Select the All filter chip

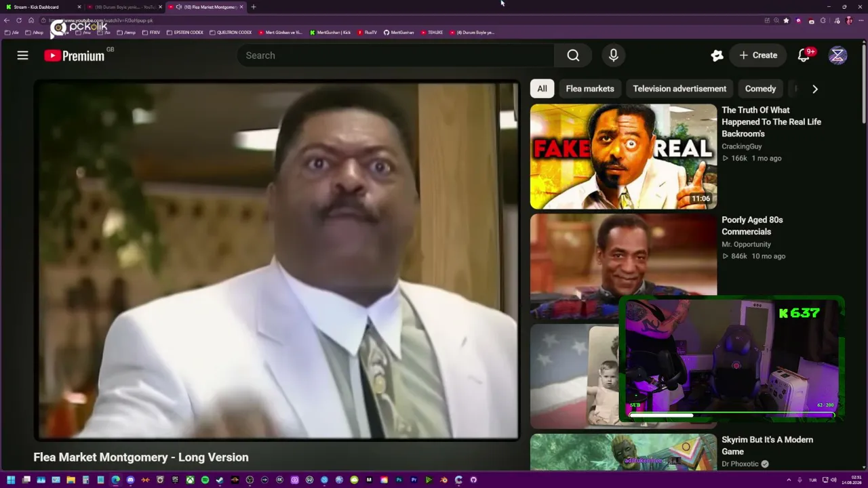point(542,89)
